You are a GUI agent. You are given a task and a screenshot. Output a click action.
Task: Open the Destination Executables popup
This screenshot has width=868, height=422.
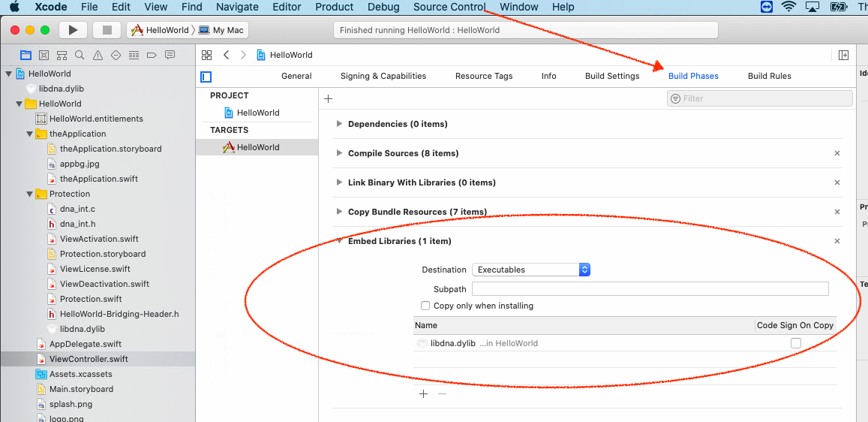(531, 270)
